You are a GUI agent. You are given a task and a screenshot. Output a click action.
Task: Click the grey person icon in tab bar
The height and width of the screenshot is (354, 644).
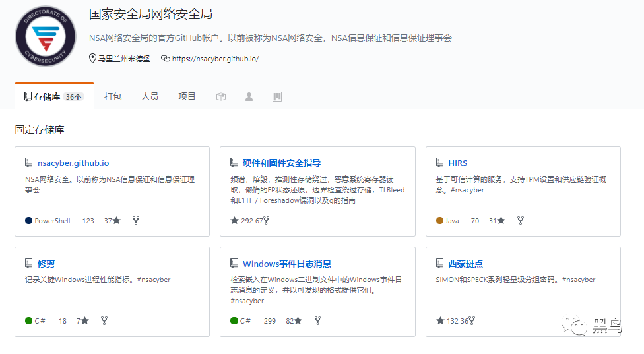click(249, 96)
